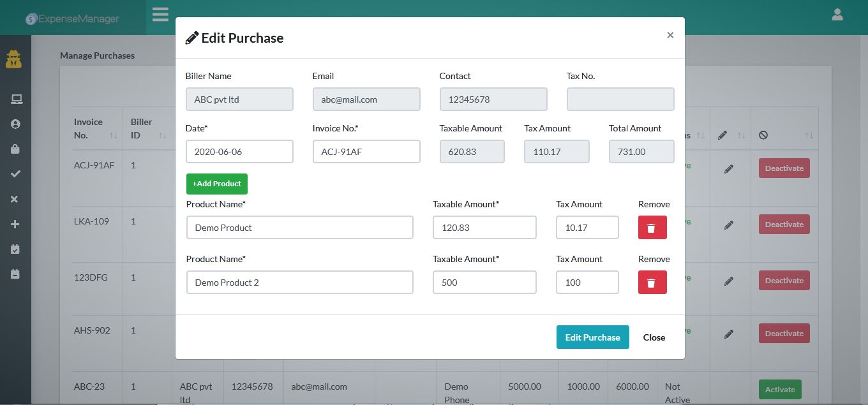The height and width of the screenshot is (405, 868).
Task: Deactivate the LKA-109 purchase
Action: [x=784, y=224]
